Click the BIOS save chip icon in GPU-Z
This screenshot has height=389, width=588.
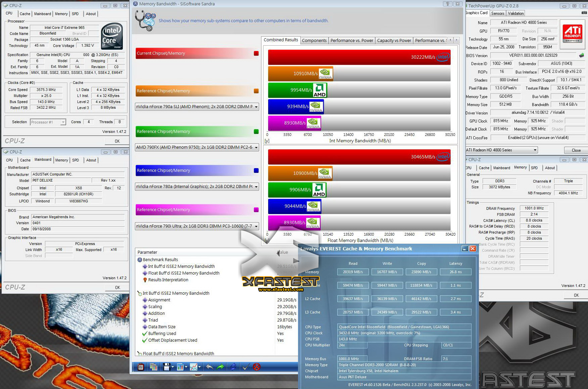[x=582, y=55]
